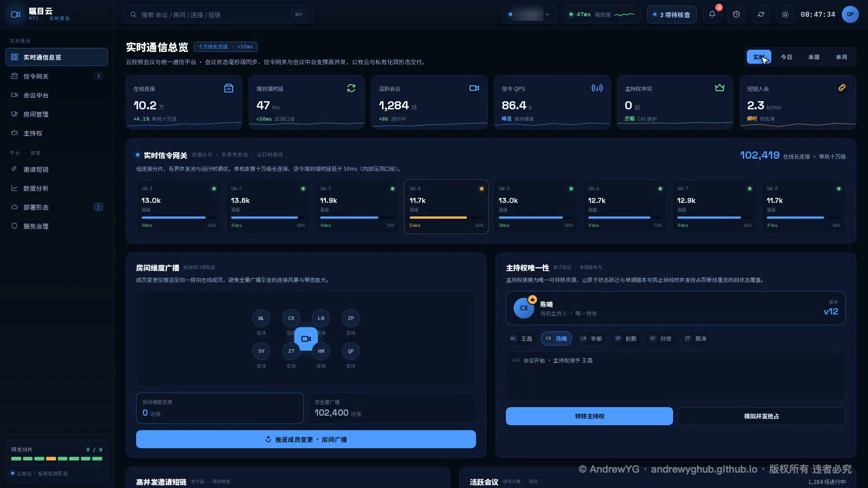Select the ZP member node in broadcast diagram

(351, 318)
